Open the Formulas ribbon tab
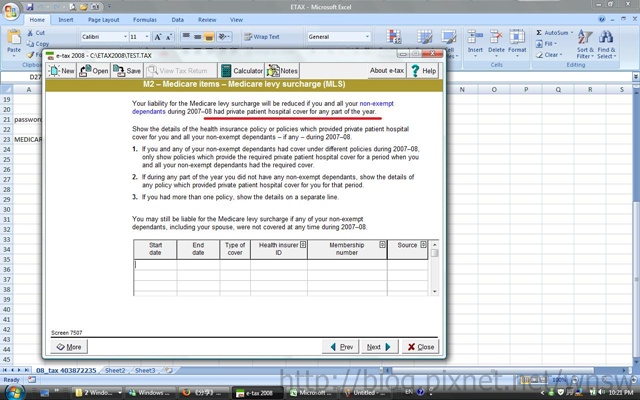 click(x=145, y=20)
